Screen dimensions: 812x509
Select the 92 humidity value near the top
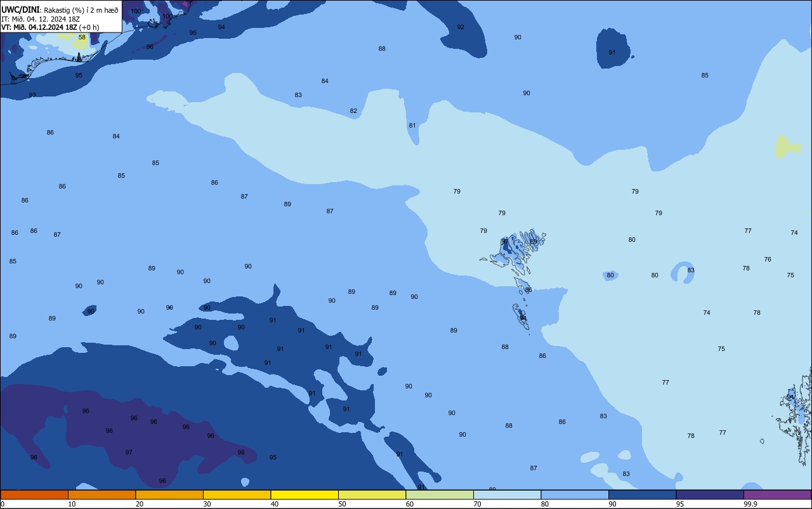[461, 27]
